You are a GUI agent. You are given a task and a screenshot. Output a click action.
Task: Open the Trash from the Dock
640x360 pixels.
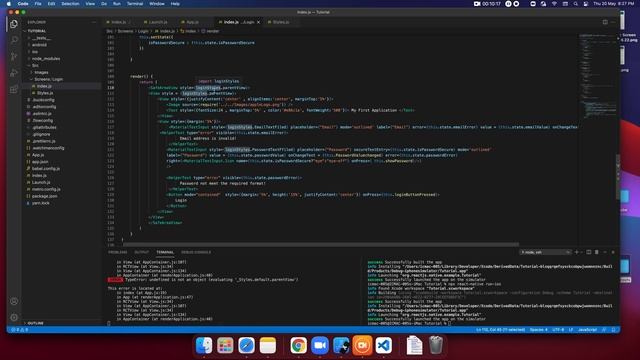coord(436,345)
